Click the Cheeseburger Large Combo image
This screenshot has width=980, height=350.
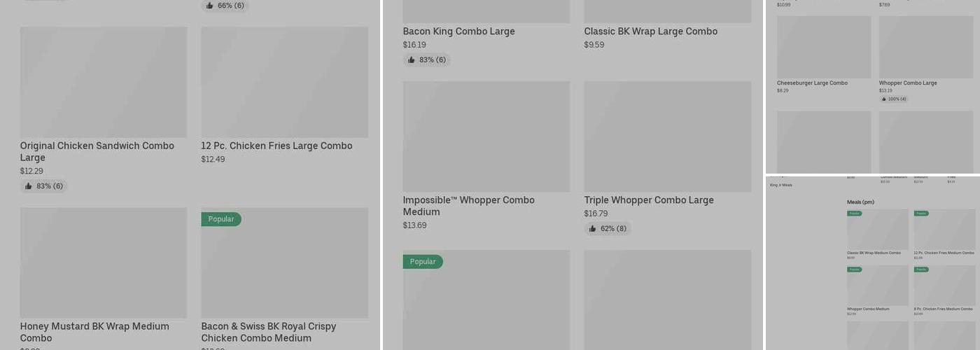[x=824, y=47]
